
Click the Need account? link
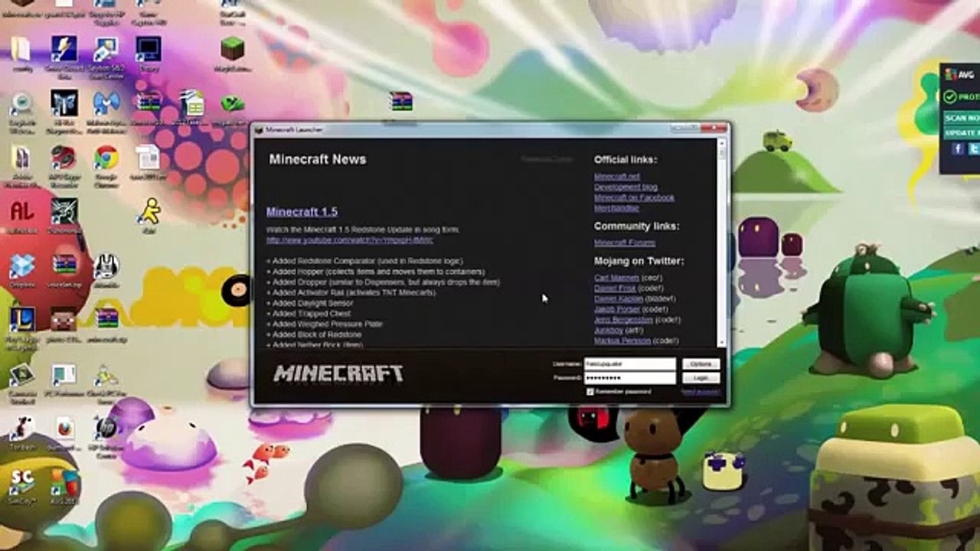(x=700, y=392)
